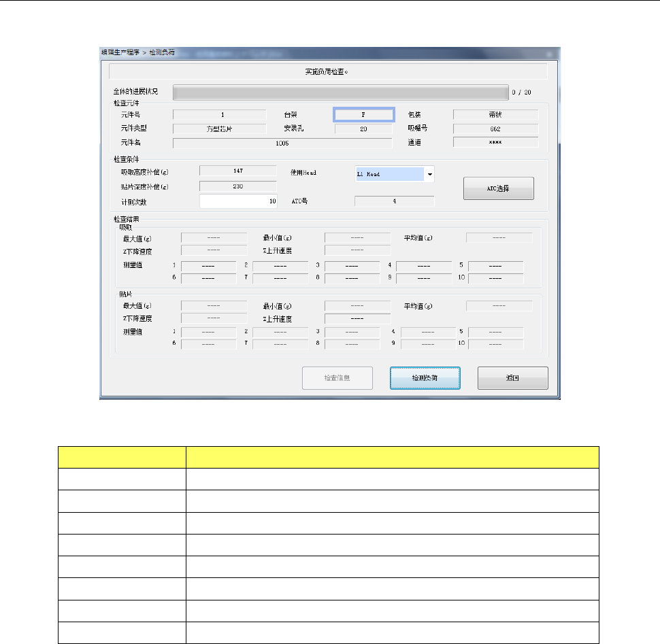The height and width of the screenshot is (644, 660).
Task: Select the L1 Head combo box value
Action: [x=390, y=174]
